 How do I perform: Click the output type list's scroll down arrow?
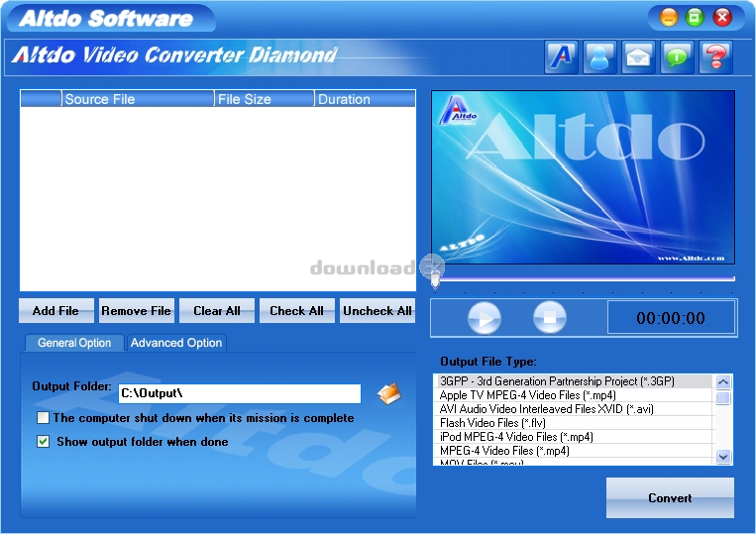click(722, 456)
